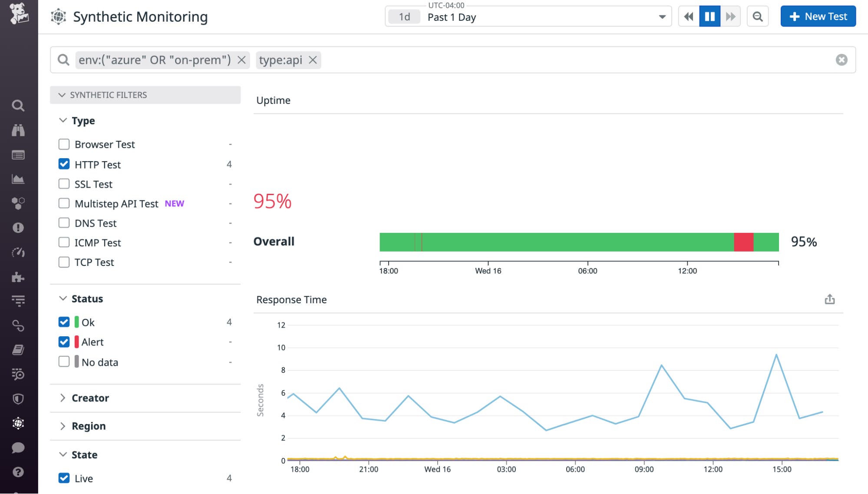The height and width of the screenshot is (494, 868).
Task: Click the shield Security icon in sidebar
Action: pos(18,399)
